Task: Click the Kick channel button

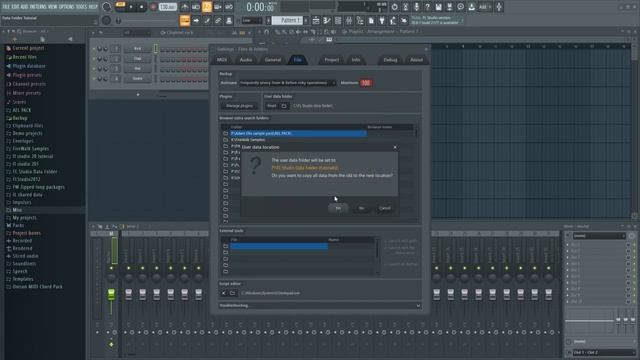Action: [137, 49]
